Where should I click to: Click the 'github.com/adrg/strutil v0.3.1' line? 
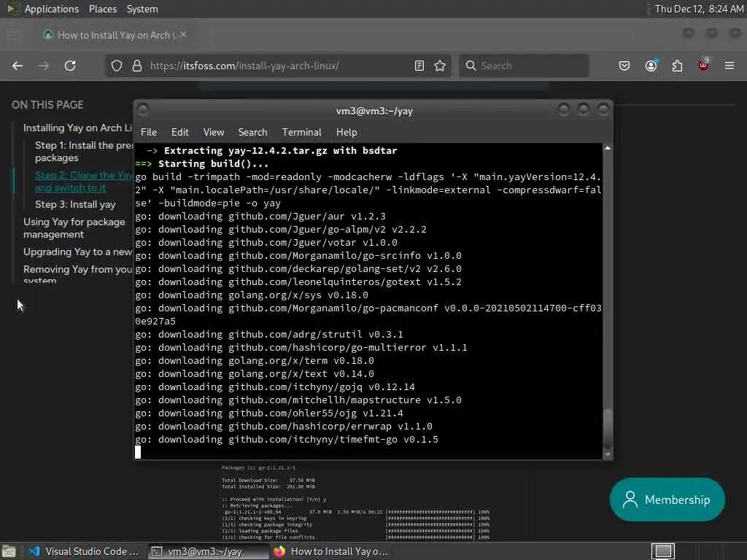269,334
